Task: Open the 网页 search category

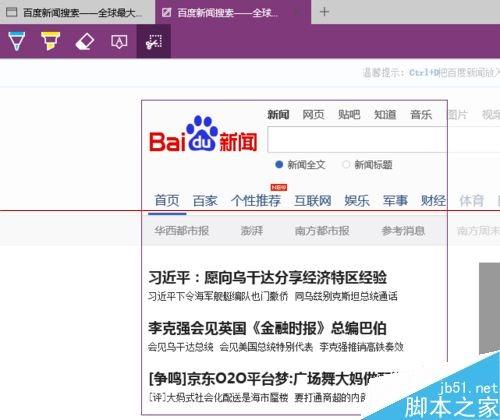Action: (313, 115)
